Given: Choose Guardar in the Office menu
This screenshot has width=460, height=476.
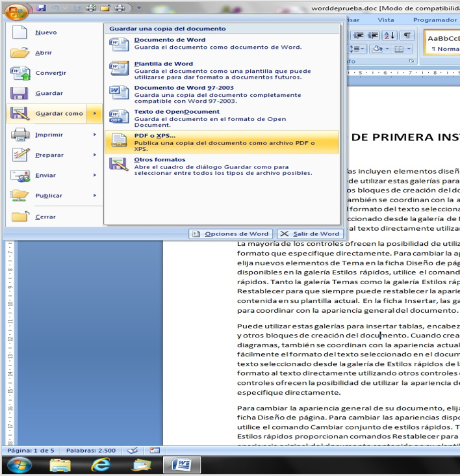Looking at the screenshot, I should pos(55,93).
